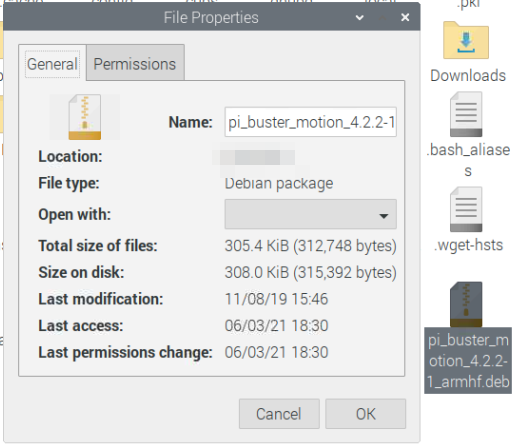Open the Downloads folder icon
The width and height of the screenshot is (518, 447).
(466, 40)
